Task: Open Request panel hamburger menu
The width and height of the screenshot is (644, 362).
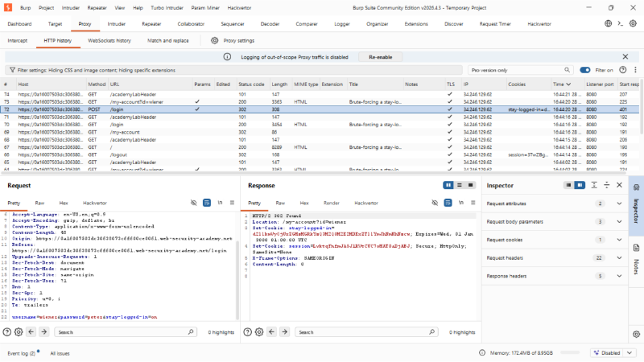Action: tap(232, 203)
